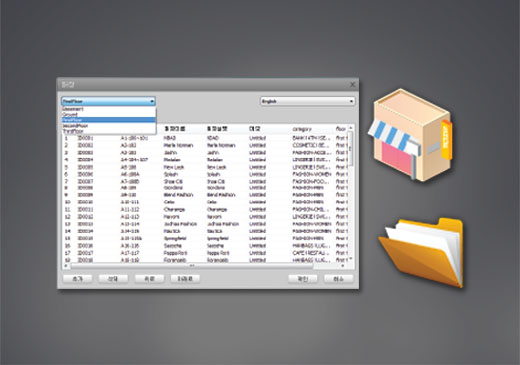Select the Marie Norman row
Viewport: 520px width, 365px height.
point(205,145)
